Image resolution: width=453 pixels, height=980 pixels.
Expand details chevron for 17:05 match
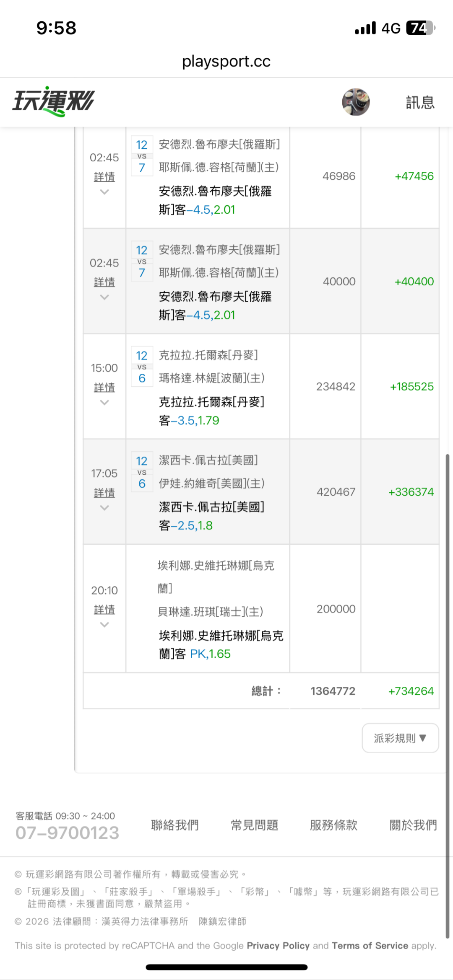pyautogui.click(x=104, y=508)
